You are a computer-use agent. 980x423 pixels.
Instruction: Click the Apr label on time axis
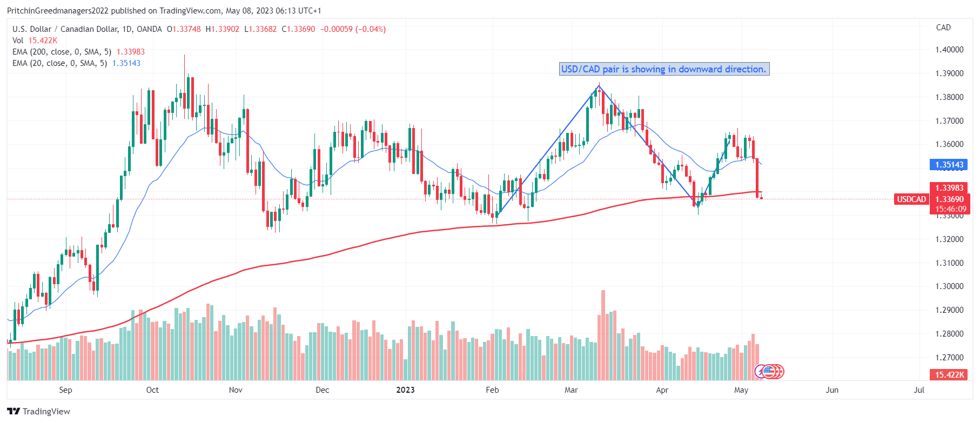662,390
